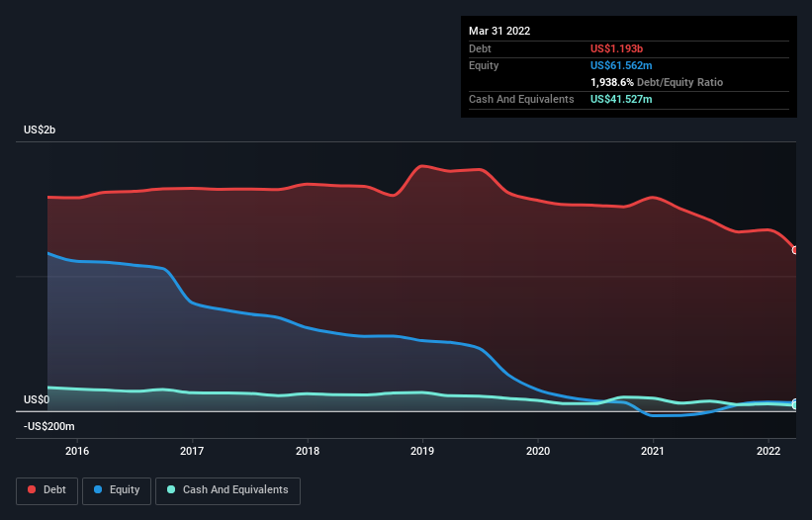The width and height of the screenshot is (812, 520).
Task: Toggle the Debt series legend button
Action: coord(46,490)
